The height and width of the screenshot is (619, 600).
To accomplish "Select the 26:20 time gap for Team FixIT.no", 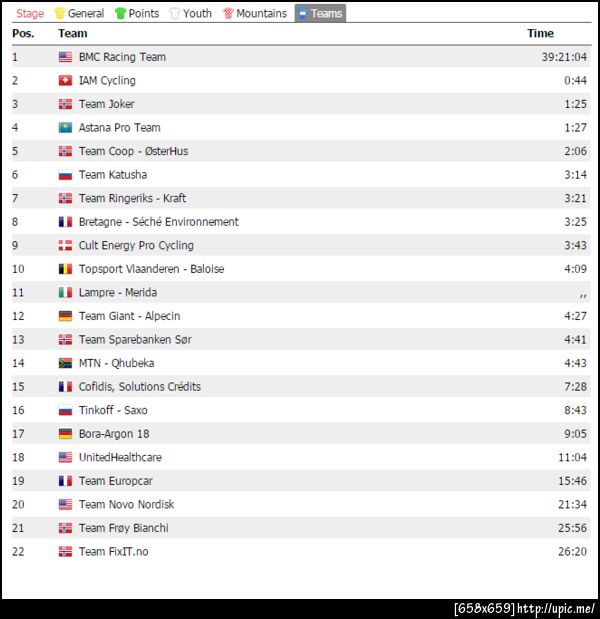I will [x=572, y=551].
